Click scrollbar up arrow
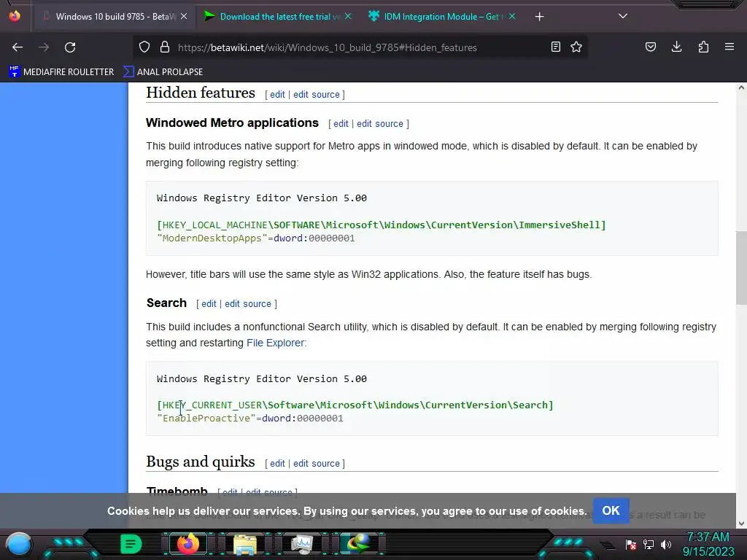 tap(741, 87)
